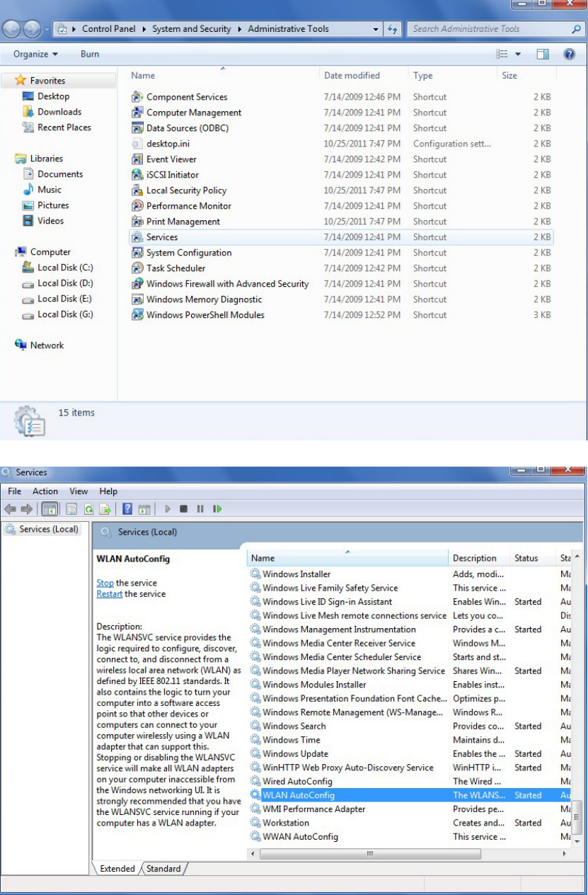588x895 pixels.
Task: Open address bar history dropdown arrow
Action: (x=376, y=29)
